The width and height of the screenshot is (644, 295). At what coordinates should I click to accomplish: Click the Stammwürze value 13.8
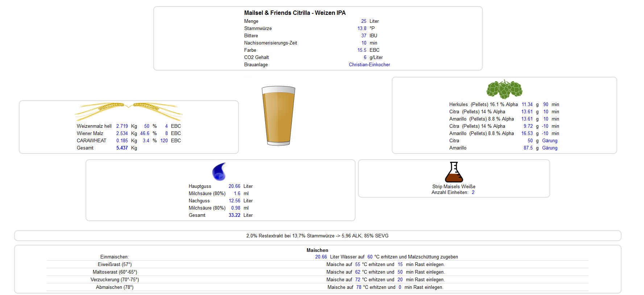click(x=362, y=29)
